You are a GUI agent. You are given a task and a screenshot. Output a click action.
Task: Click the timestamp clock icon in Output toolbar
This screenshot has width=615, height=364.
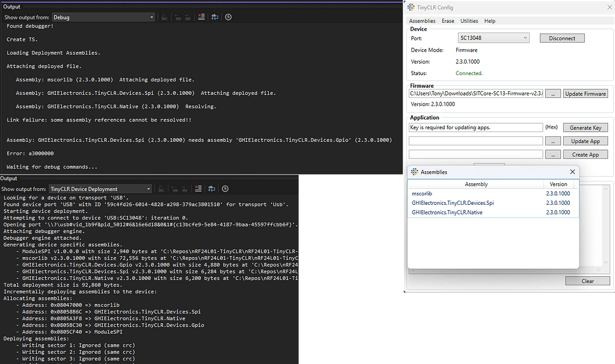(228, 17)
